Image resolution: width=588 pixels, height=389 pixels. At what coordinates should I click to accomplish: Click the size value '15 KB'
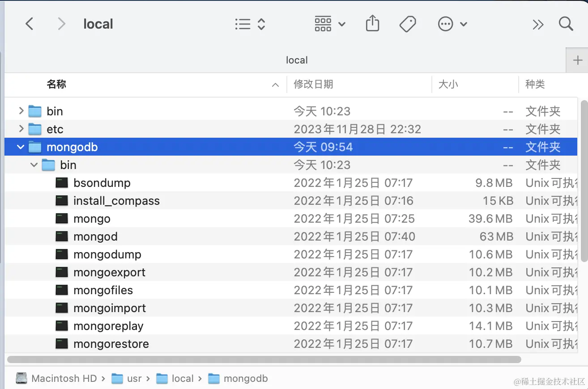[498, 201]
